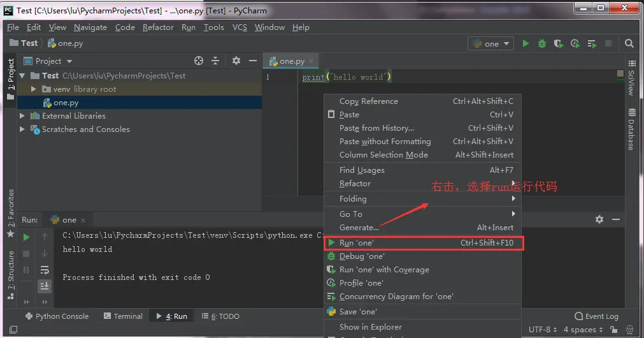Choose Concurrency Diagram for 'one'
The image size is (644, 338).
(422, 297)
